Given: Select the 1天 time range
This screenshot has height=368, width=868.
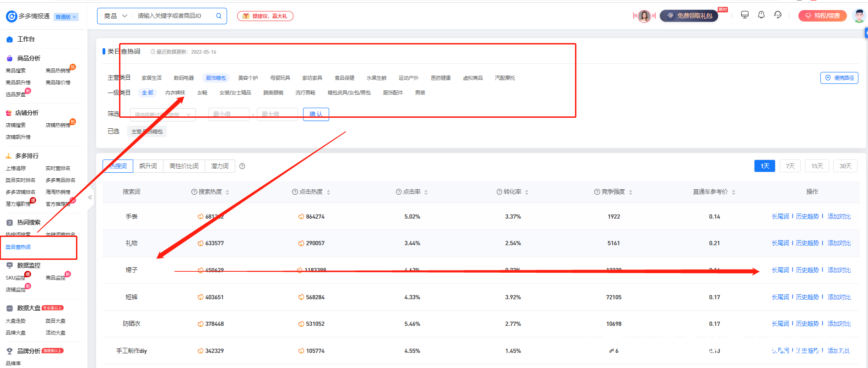Looking at the screenshot, I should (765, 166).
